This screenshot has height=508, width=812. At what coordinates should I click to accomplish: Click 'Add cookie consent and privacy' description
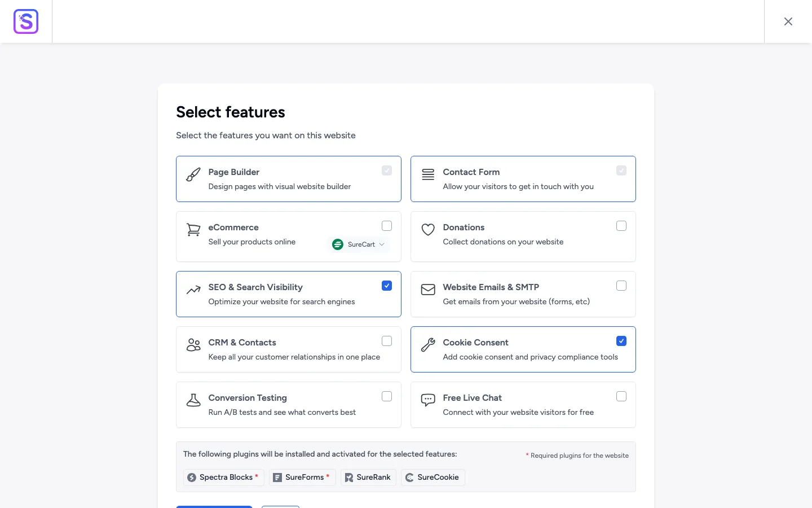click(x=531, y=357)
